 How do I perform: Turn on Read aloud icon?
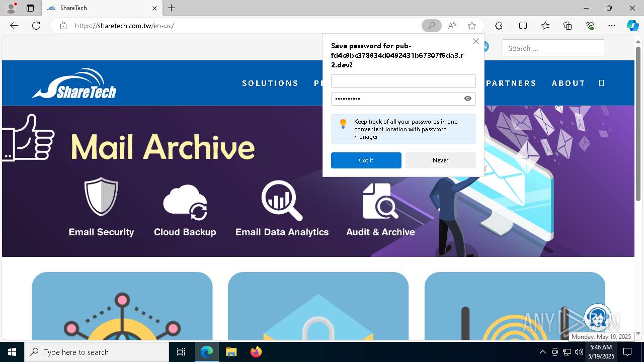click(x=452, y=26)
